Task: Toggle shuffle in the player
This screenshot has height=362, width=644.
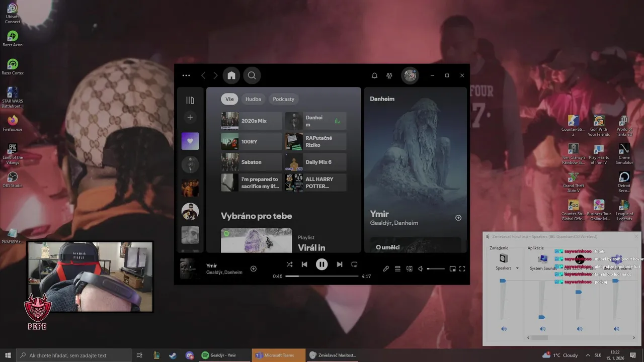Action: [289, 264]
